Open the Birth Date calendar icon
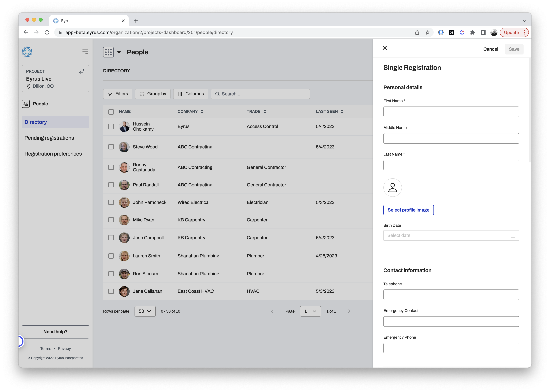Image resolution: width=550 pixels, height=392 pixels. (513, 235)
